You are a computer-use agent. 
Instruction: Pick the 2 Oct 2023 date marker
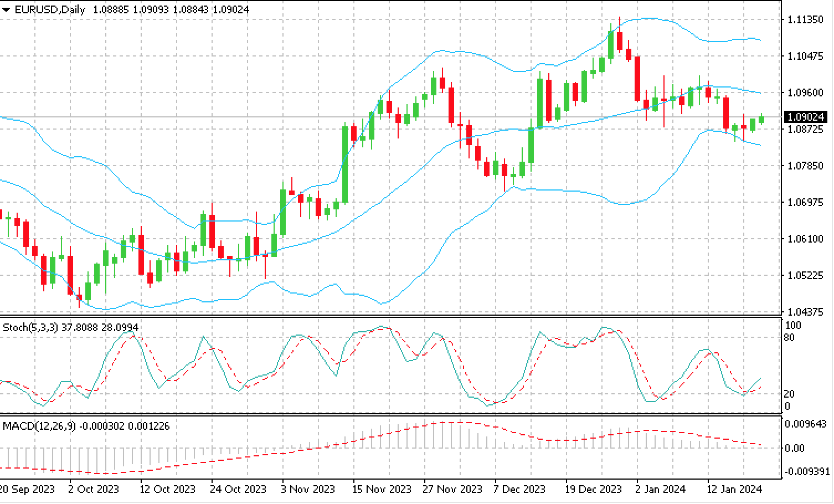click(x=94, y=489)
